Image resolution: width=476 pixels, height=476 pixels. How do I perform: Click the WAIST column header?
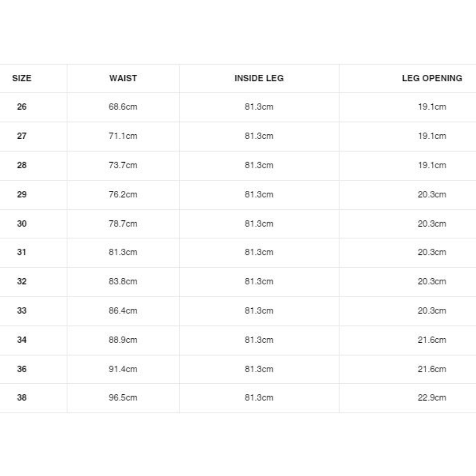[123, 78]
